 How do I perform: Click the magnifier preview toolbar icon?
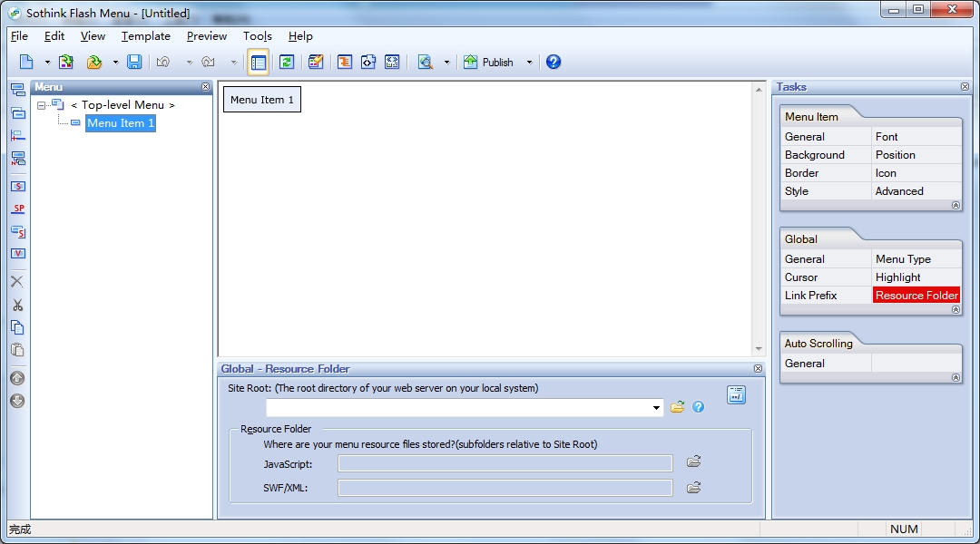[x=426, y=62]
